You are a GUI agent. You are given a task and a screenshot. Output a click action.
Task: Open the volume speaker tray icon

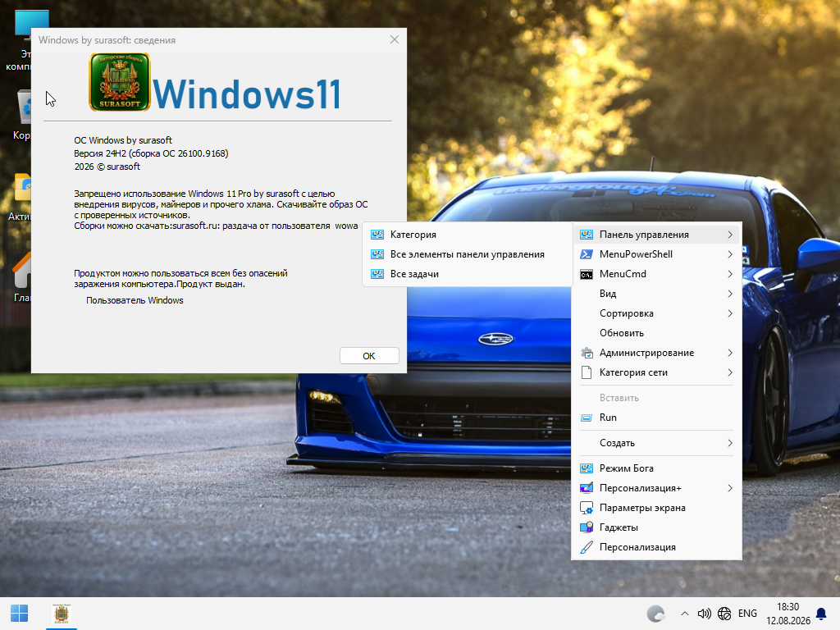coord(704,614)
